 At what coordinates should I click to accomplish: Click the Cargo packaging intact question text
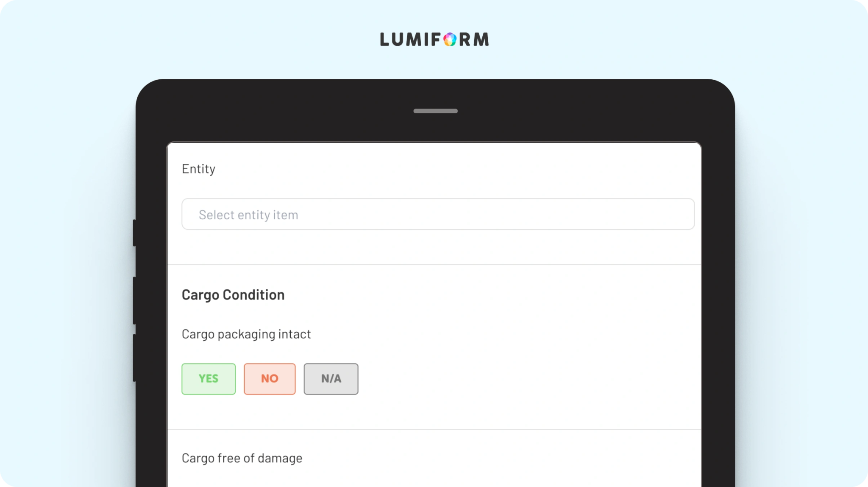(246, 334)
